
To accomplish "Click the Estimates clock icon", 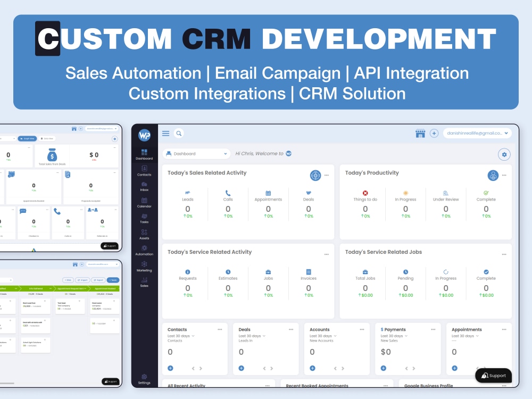I will (x=228, y=272).
